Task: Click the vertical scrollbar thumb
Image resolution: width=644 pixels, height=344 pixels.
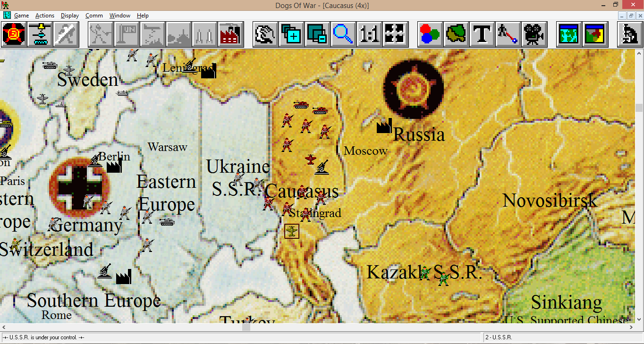Action: point(639,108)
